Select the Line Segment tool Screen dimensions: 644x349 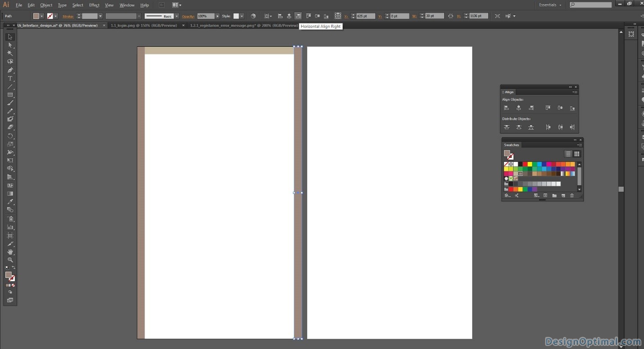tap(10, 86)
